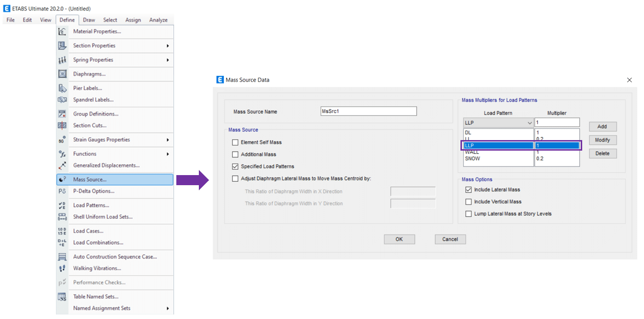Open the Analyze menu
644x319 pixels.
point(158,20)
